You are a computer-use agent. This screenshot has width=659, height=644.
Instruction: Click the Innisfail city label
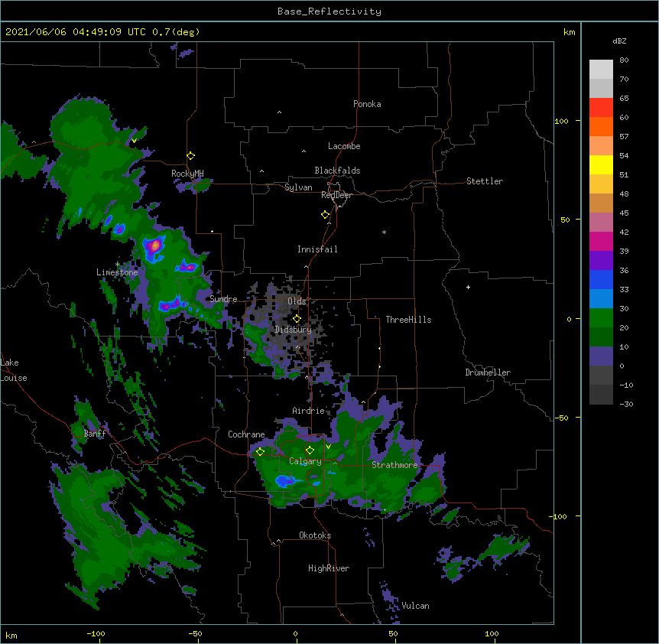pyautogui.click(x=317, y=249)
